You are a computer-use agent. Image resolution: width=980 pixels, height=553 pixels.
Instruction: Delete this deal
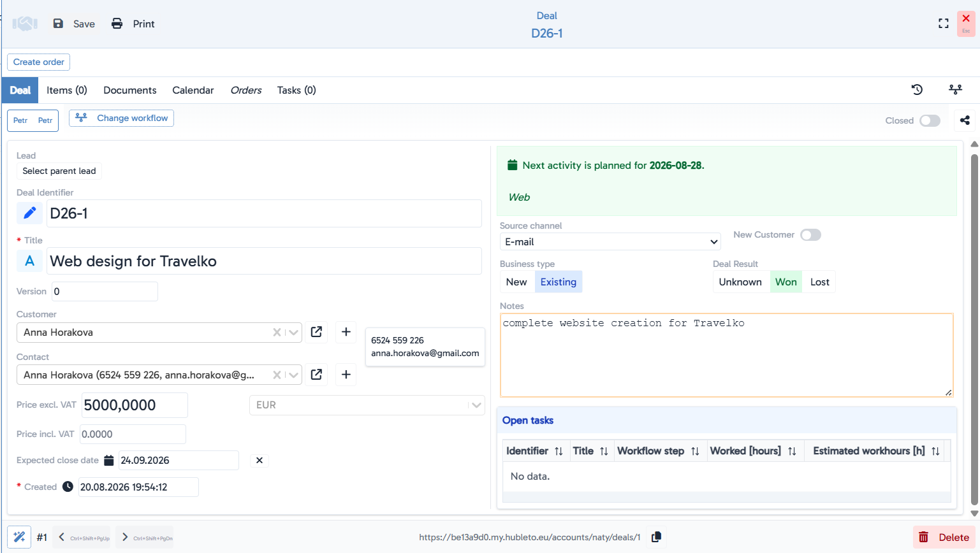[944, 537]
